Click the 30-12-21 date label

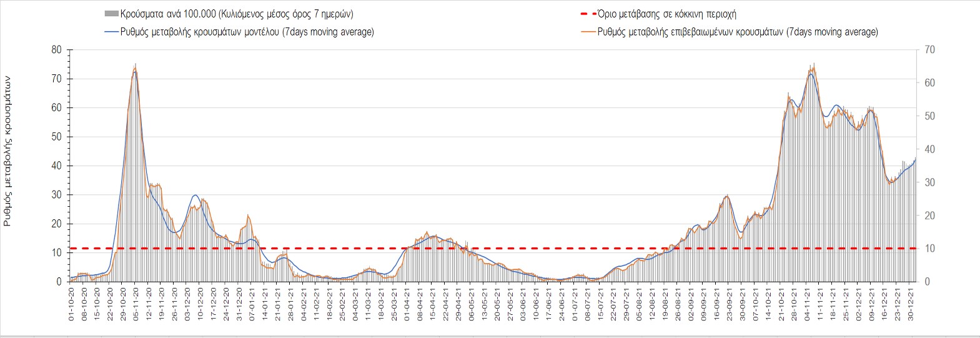tap(911, 304)
